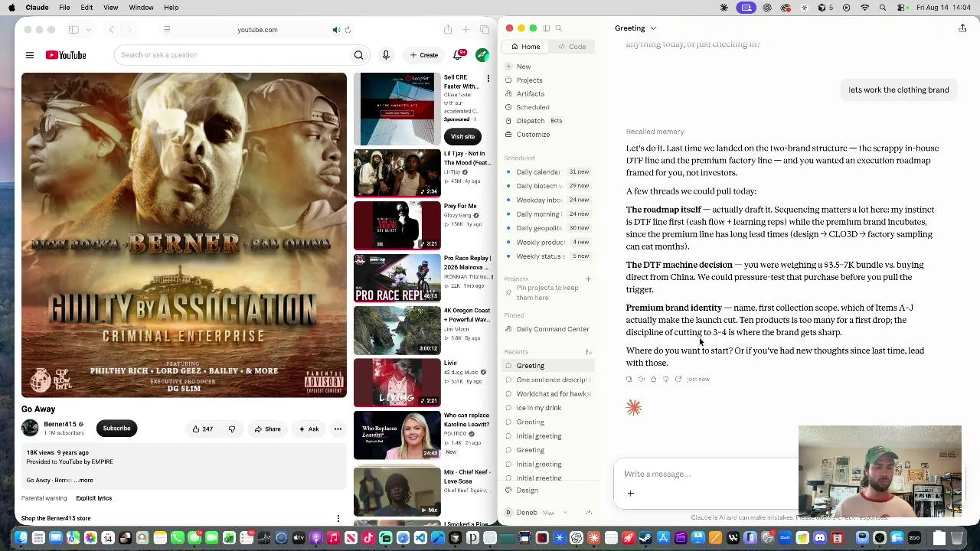Image resolution: width=980 pixels, height=551 pixels.
Task: Switch to the Code tab in Claude
Action: tap(572, 47)
